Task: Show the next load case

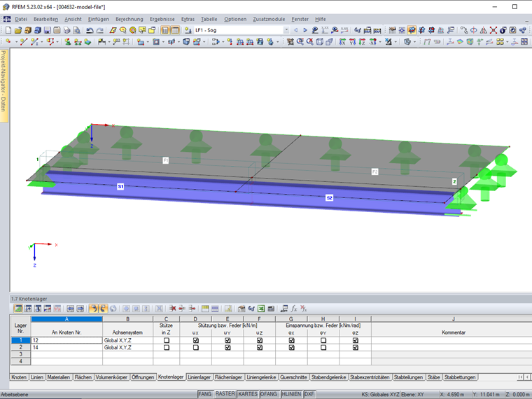Action: pos(305,30)
